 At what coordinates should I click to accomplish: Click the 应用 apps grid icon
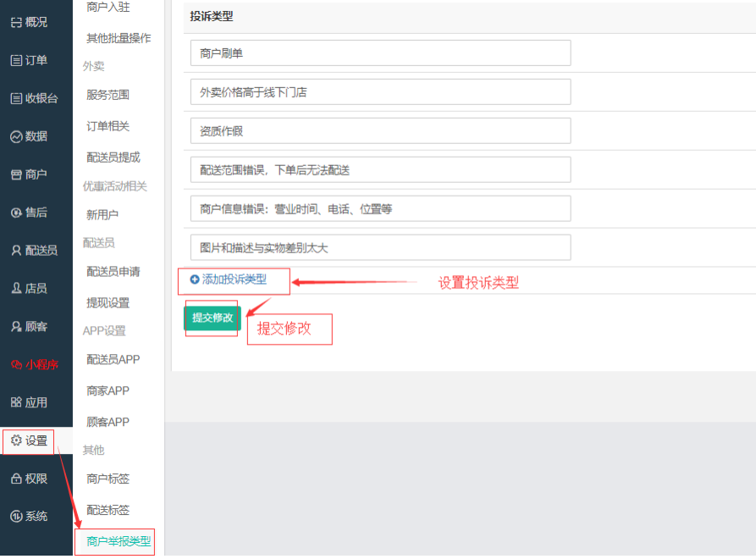[16, 402]
